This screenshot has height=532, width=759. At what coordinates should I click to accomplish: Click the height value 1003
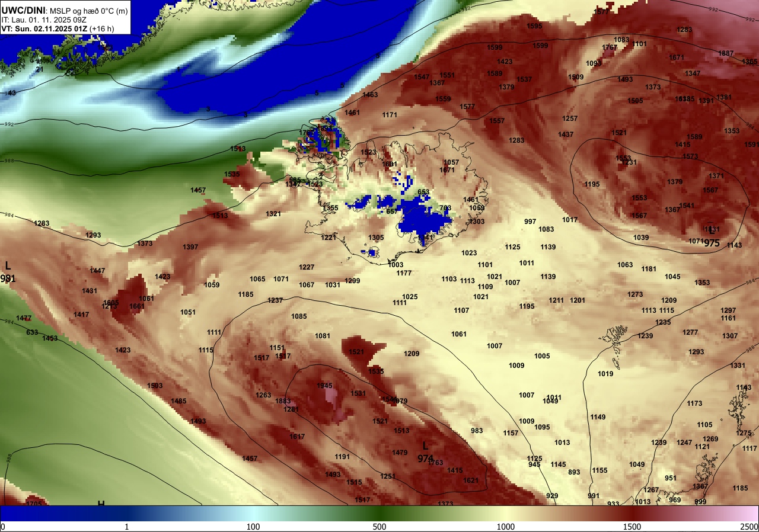(x=396, y=265)
